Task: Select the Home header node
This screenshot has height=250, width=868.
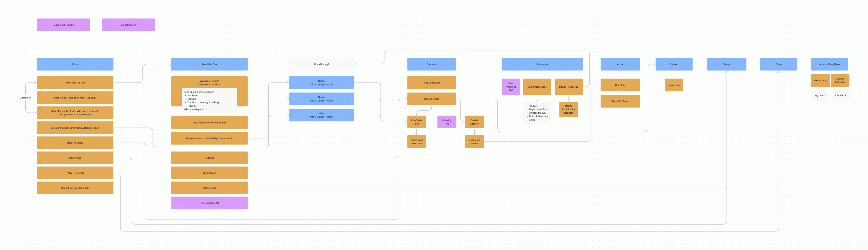Action: (x=75, y=64)
